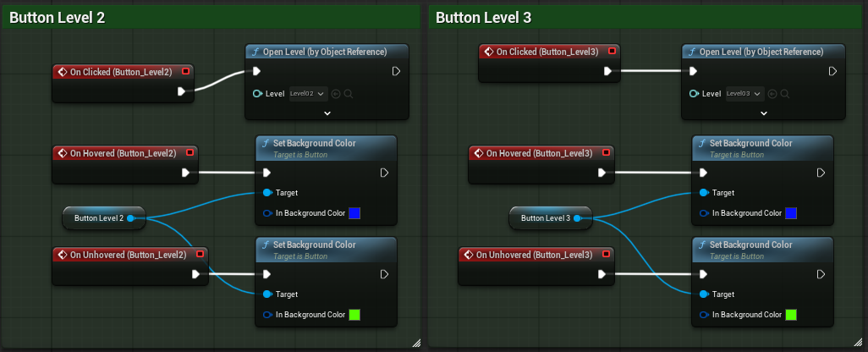The height and width of the screenshot is (352, 868).
Task: Expand advanced pins on Open Level node with Level03
Action: (764, 113)
